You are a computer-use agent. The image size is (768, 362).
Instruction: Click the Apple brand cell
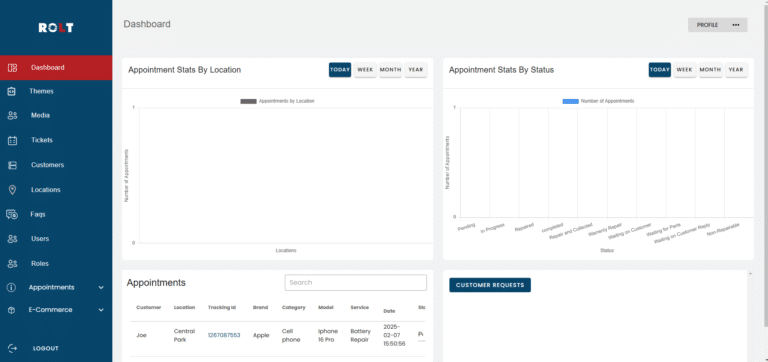pos(261,336)
